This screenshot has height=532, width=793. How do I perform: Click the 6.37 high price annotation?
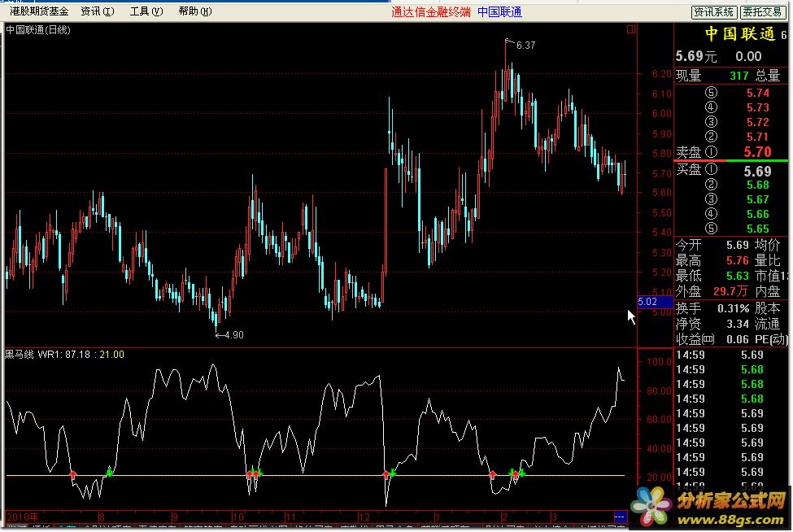pyautogui.click(x=526, y=46)
